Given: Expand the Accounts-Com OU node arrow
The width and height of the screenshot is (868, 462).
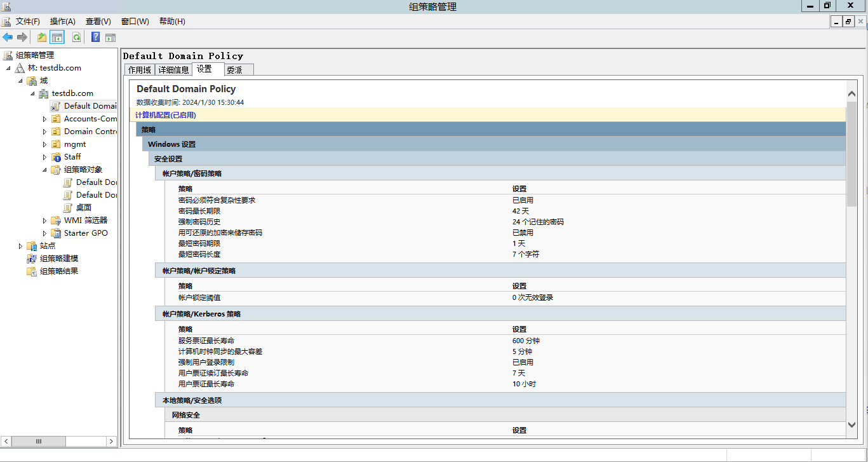Looking at the screenshot, I should tap(44, 119).
